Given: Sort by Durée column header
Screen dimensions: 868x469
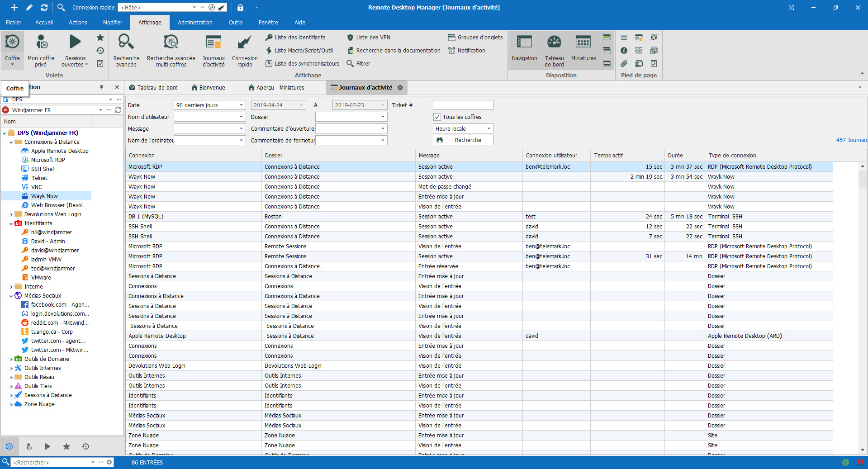Looking at the screenshot, I should click(685, 155).
